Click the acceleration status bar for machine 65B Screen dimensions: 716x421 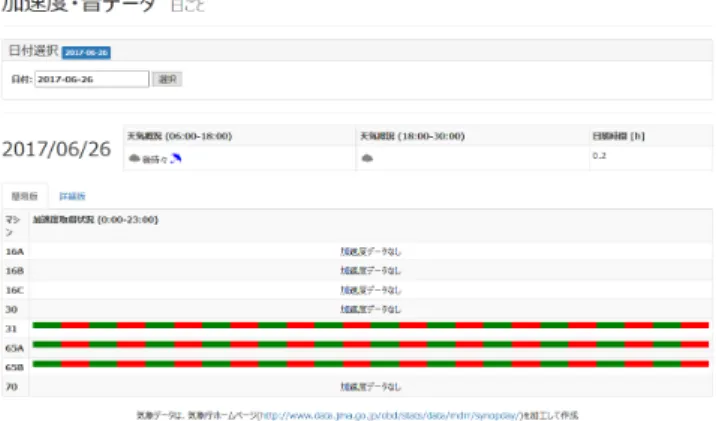coord(371,364)
